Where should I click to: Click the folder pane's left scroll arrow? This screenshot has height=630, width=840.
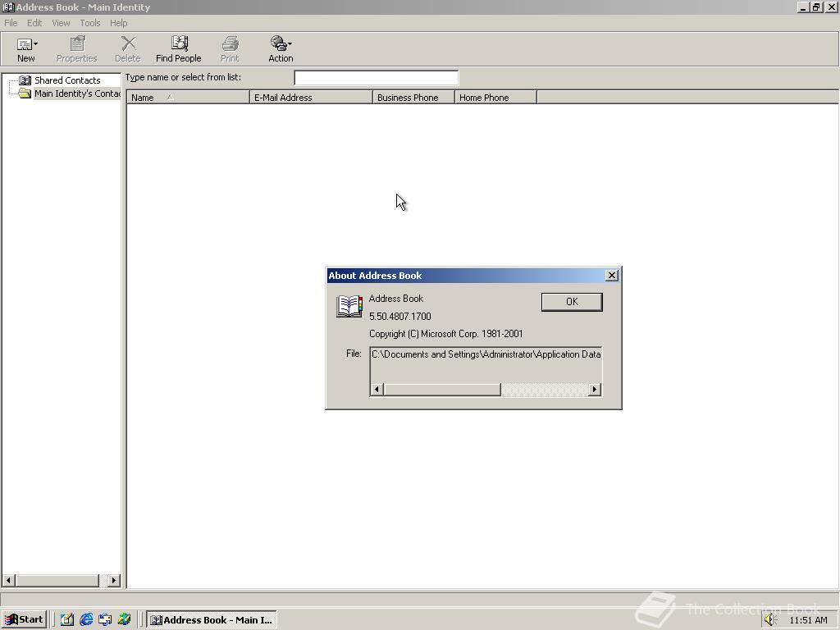tap(8, 580)
